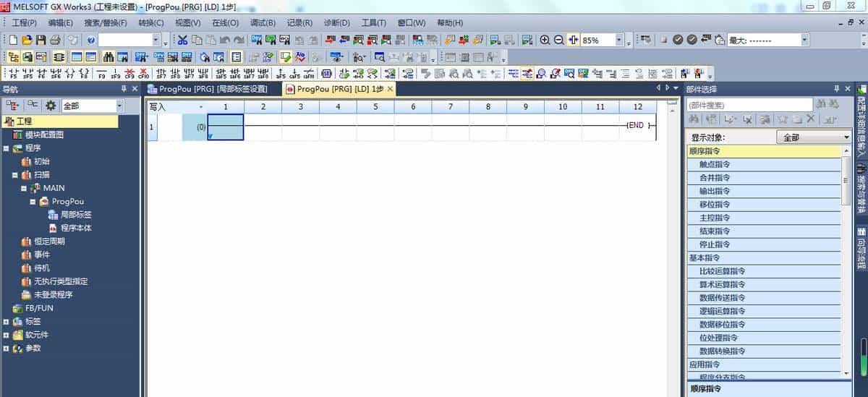Open the 在线(O) menu
The width and height of the screenshot is (868, 397).
[225, 22]
